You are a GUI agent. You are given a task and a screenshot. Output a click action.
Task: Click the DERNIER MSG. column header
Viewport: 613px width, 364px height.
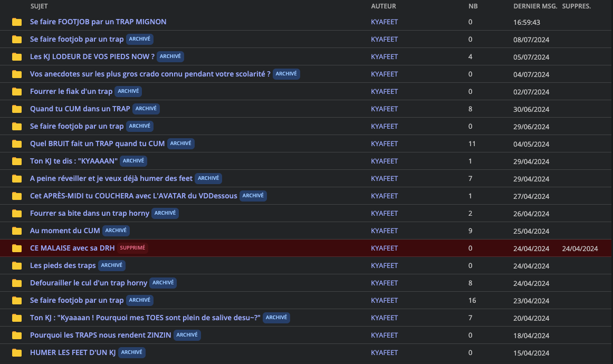point(535,6)
